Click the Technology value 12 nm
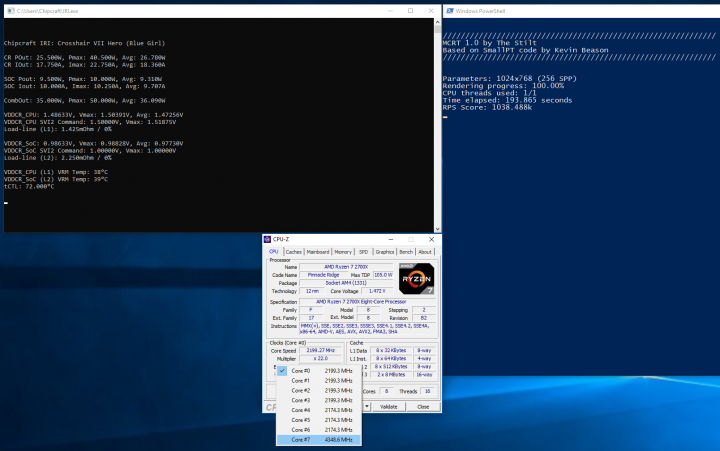 point(312,291)
